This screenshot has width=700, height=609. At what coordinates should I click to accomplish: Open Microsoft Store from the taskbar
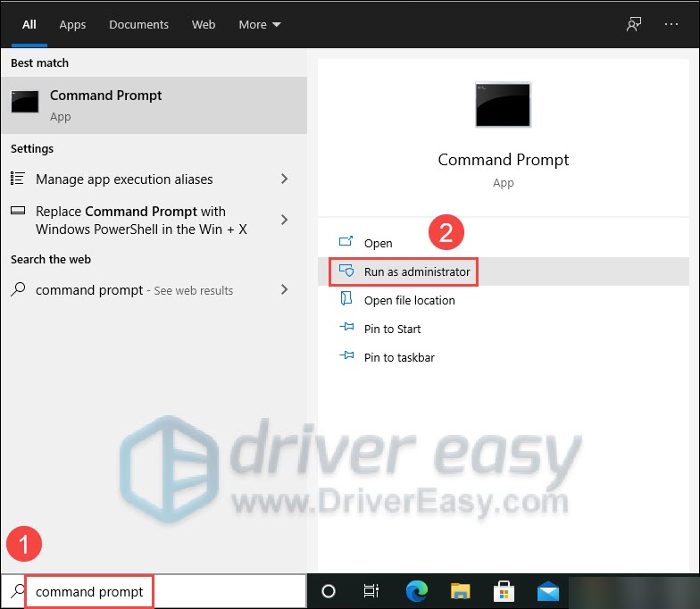(x=504, y=591)
